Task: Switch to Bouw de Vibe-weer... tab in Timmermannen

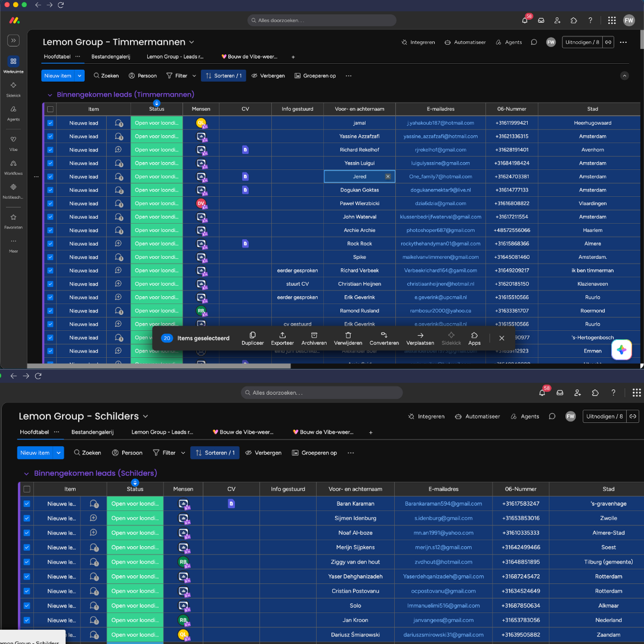Action: tap(249, 57)
